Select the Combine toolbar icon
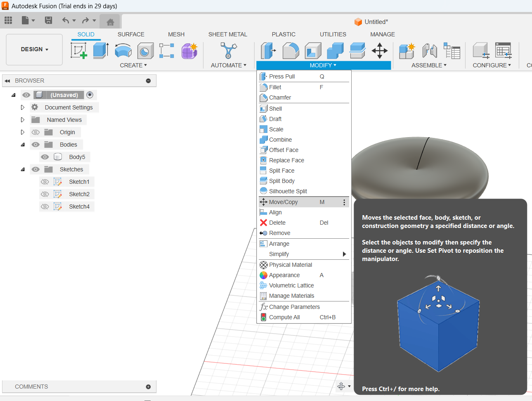 click(x=335, y=51)
